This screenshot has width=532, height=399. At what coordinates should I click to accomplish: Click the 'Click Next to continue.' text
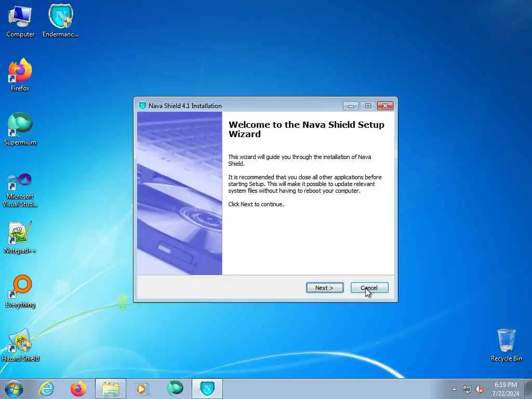point(256,204)
